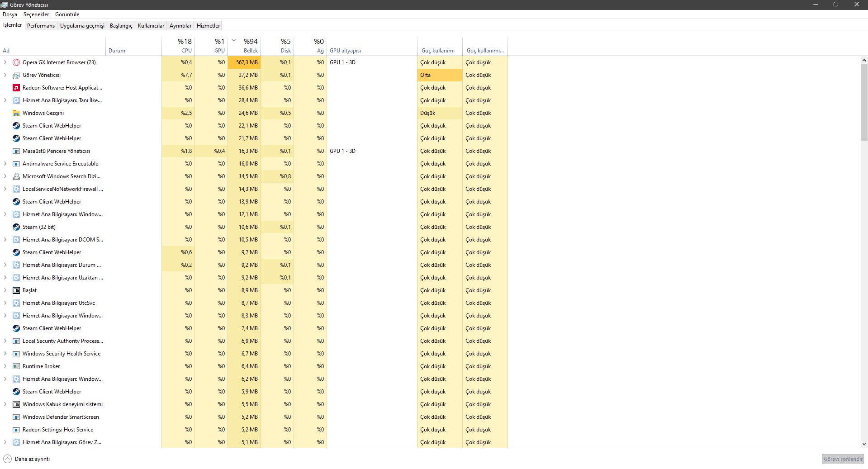Sort by the GPU altyapısı column header
This screenshot has width=868, height=469.
[372, 46]
